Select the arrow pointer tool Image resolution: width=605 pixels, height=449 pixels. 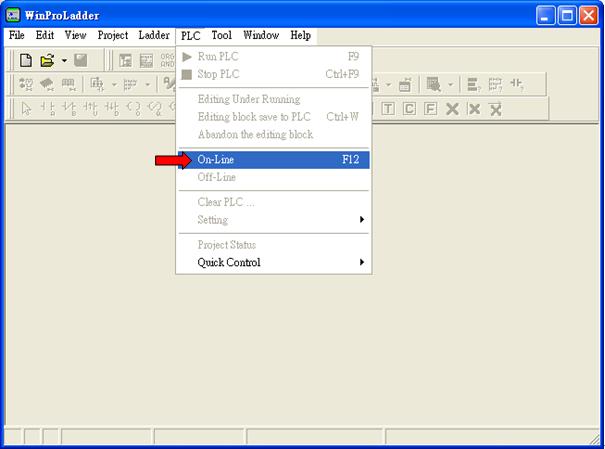coord(26,109)
